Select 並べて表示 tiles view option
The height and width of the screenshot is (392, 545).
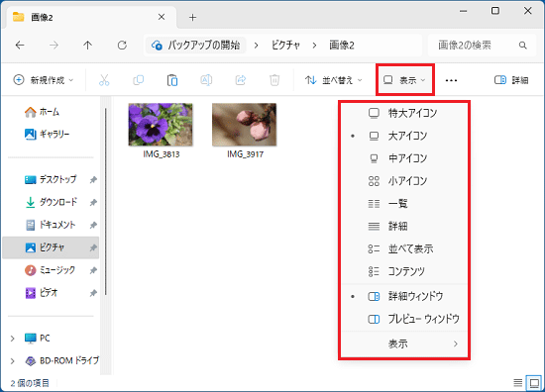[x=404, y=248]
